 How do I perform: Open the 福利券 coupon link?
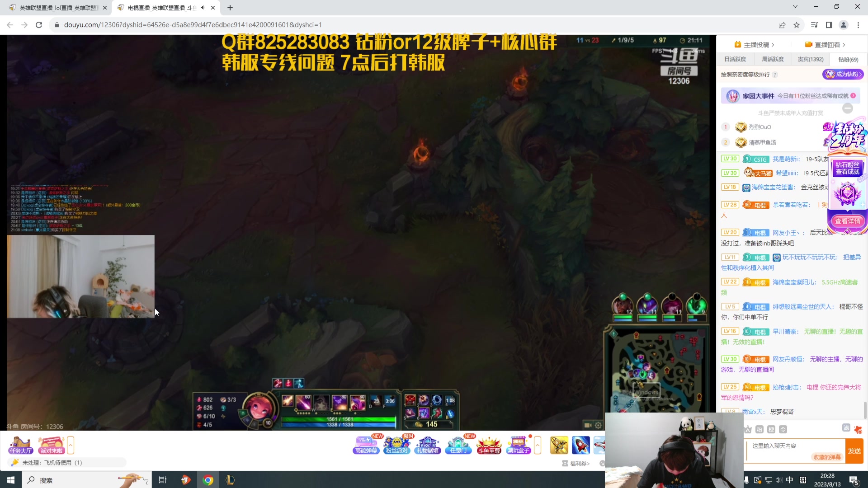(x=576, y=463)
